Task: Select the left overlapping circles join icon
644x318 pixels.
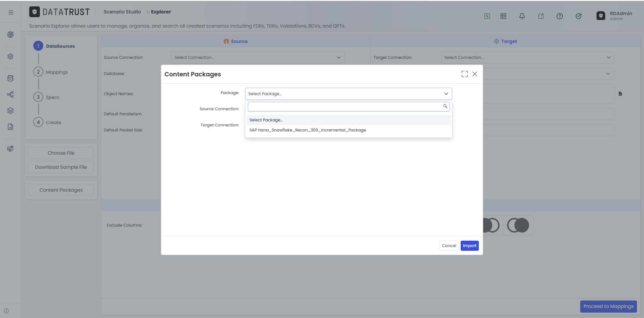Action: [x=491, y=225]
